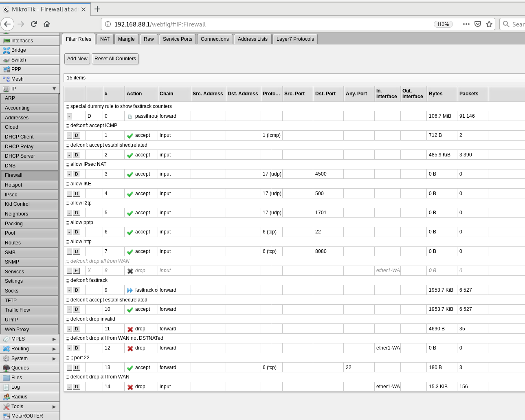Click drop X icon of rule 11
Image resolution: width=525 pixels, height=420 pixels.
click(x=130, y=329)
